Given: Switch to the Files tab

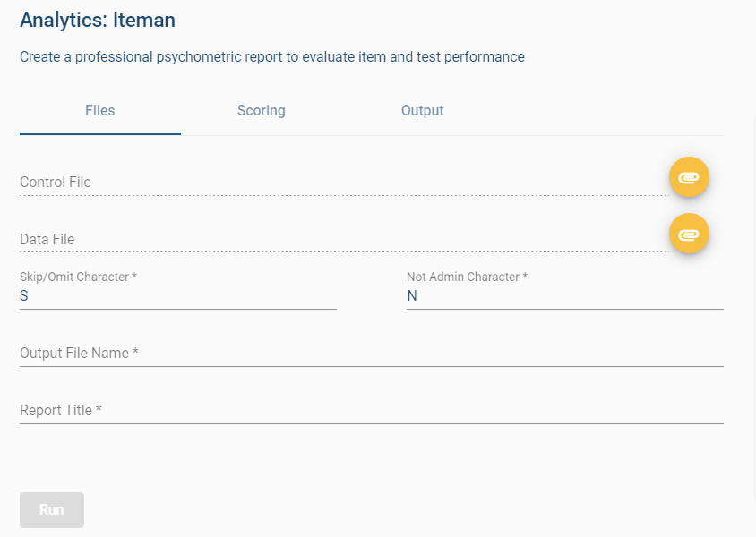Looking at the screenshot, I should (x=100, y=111).
